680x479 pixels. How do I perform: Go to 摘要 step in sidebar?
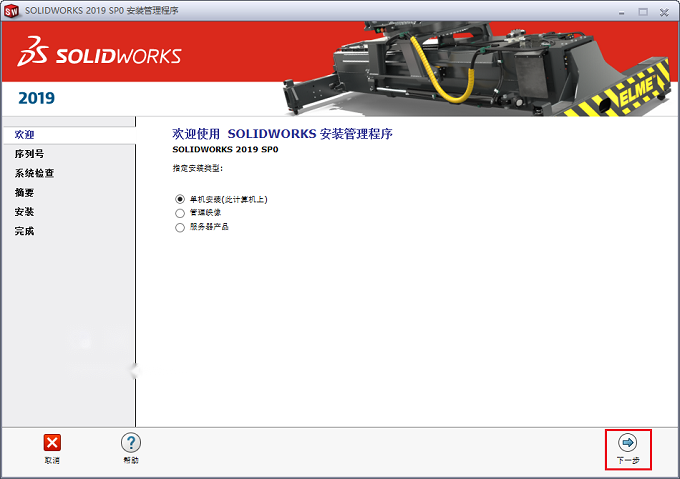point(24,192)
